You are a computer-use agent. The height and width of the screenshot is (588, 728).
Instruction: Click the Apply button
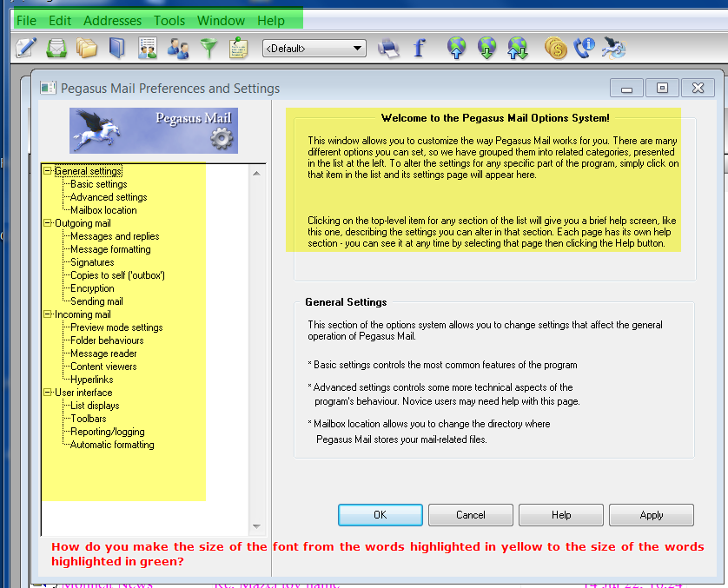pos(651,515)
